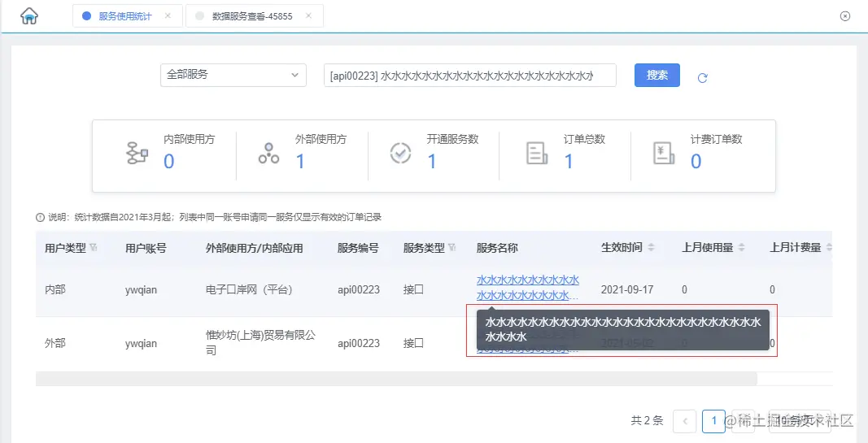The height and width of the screenshot is (443, 868).
Task: Click the info icon before 说明
Action: [40, 217]
